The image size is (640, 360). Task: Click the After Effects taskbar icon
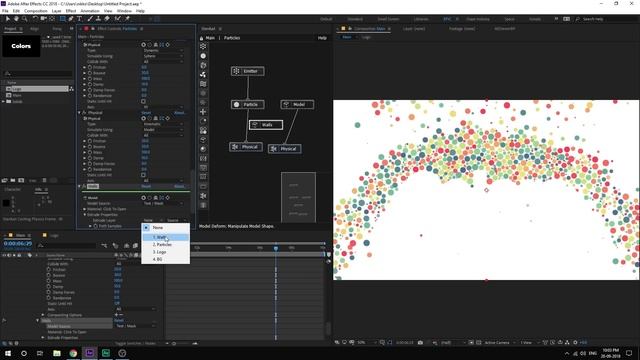click(89, 353)
